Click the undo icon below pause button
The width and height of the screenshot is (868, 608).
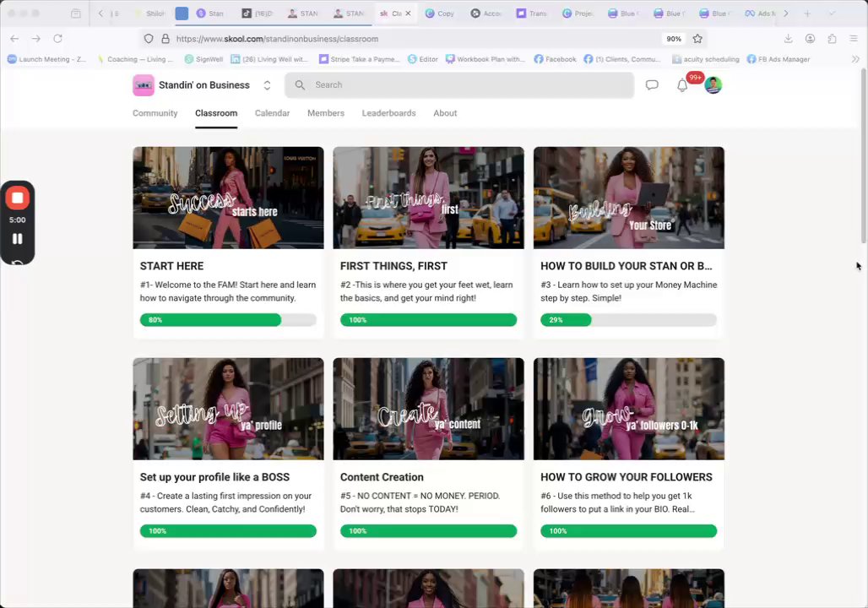coord(17,262)
